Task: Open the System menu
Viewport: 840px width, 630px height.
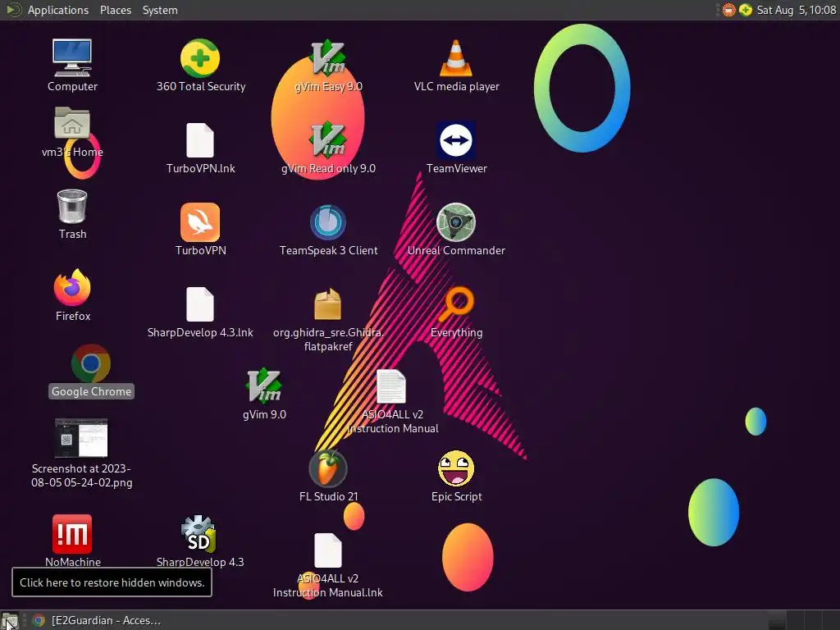Action: [160, 10]
